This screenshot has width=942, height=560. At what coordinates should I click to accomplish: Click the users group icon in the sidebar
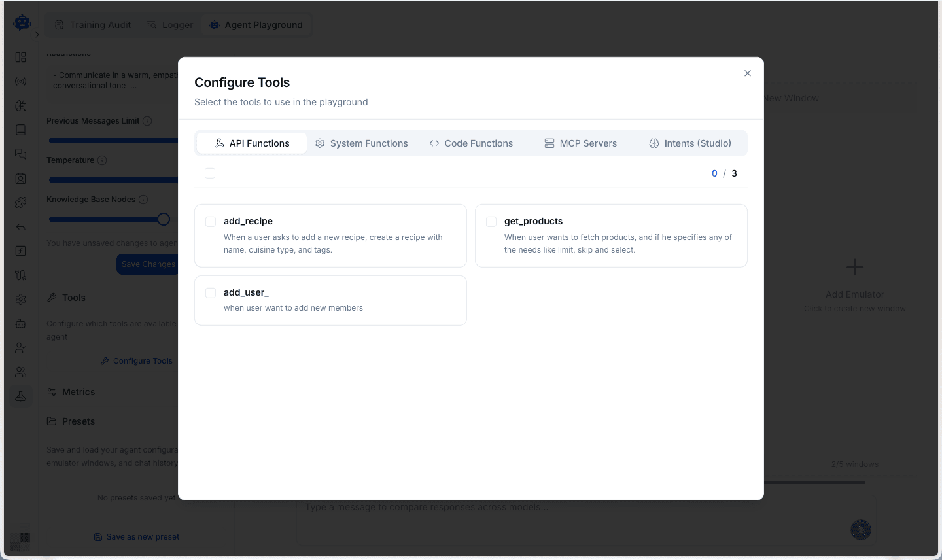20,372
